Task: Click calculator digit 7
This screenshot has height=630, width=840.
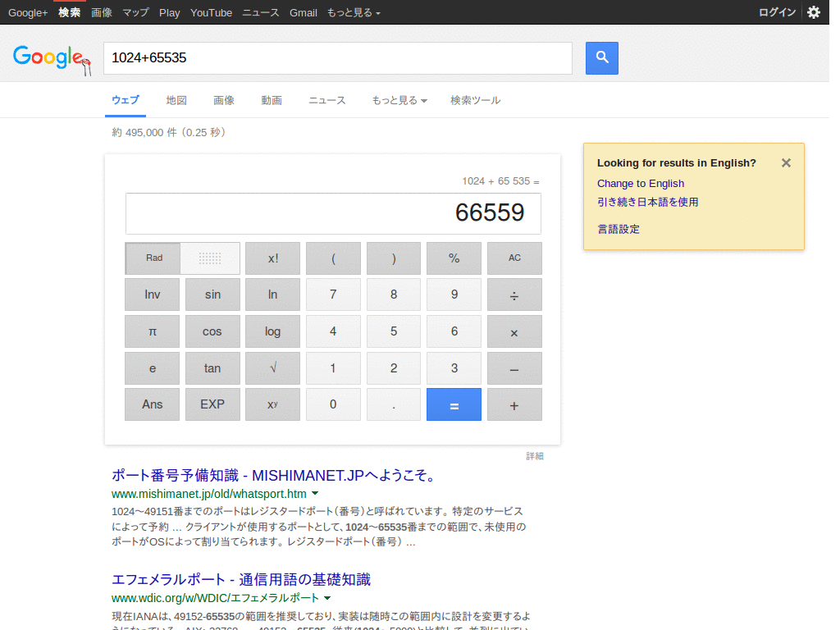Action: pos(333,294)
